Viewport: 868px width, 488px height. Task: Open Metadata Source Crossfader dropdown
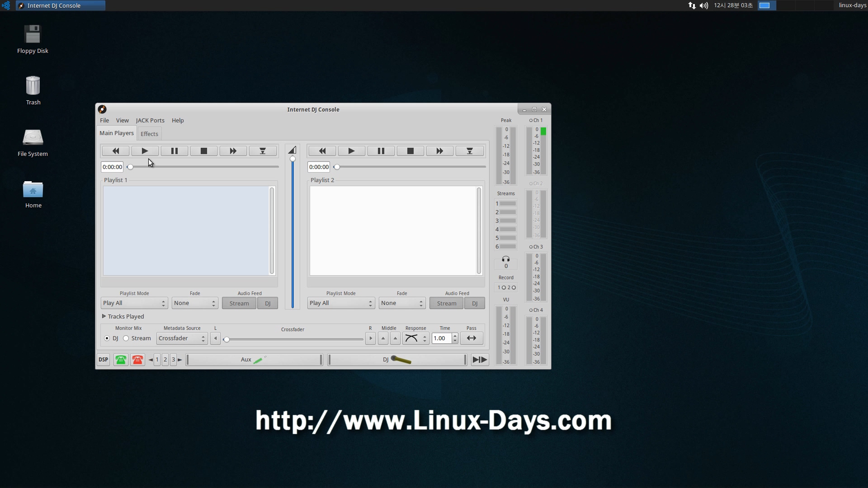[182, 338]
